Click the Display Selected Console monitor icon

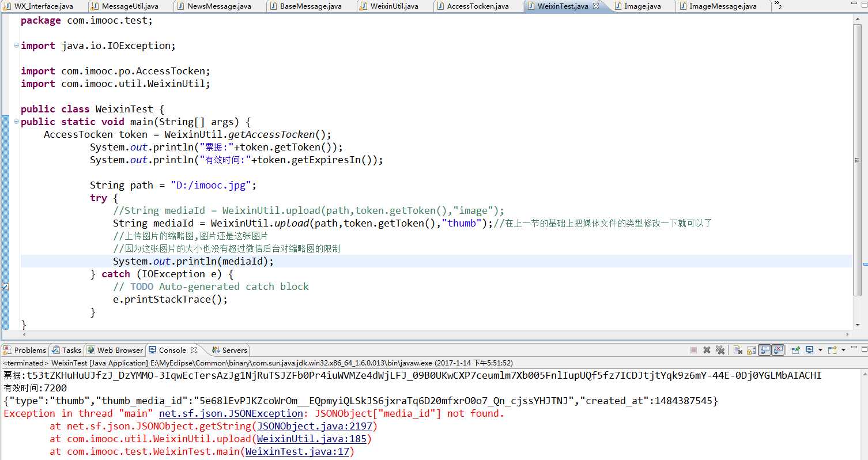point(809,349)
